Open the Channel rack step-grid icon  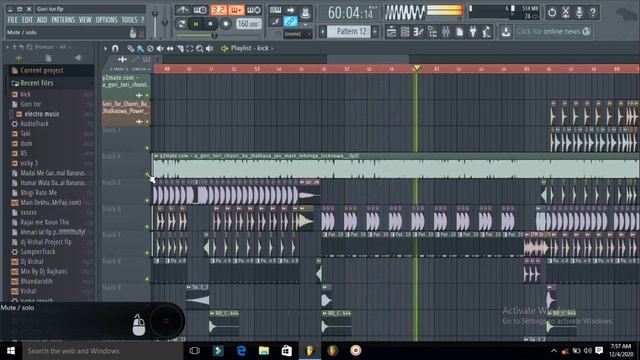coord(405,31)
